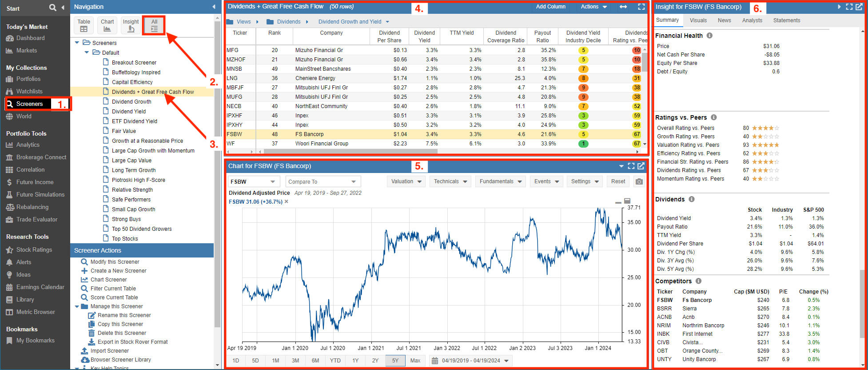Click the Dividend Yield column header
The image size is (868, 370).
pyautogui.click(x=424, y=36)
